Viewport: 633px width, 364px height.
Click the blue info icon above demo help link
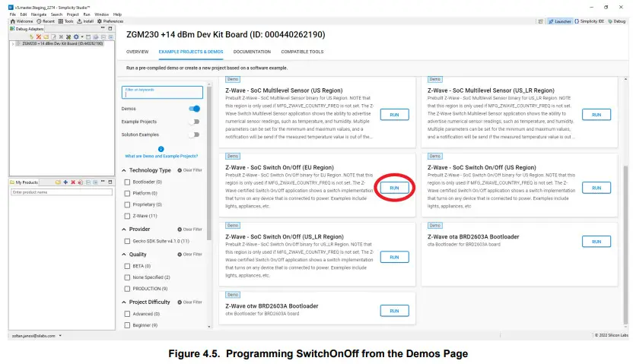tap(161, 149)
